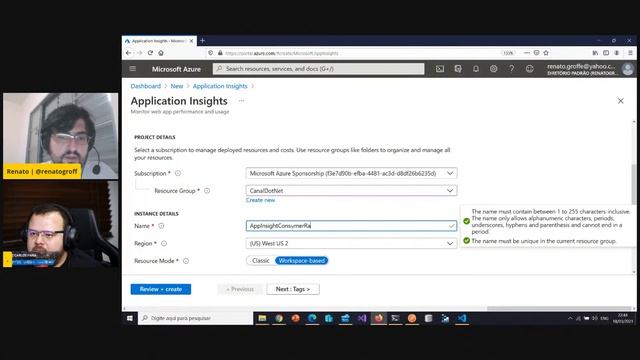
Task: Bookmark this page with the star
Action: (x=546, y=53)
